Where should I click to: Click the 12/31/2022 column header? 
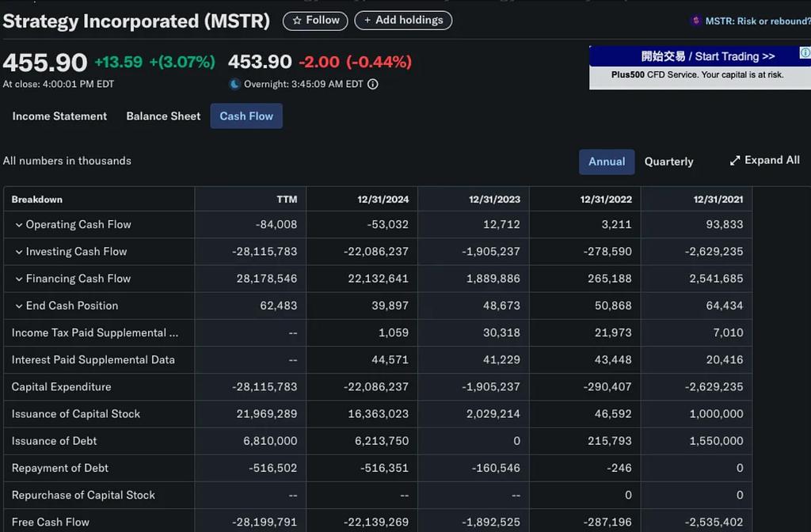pos(606,199)
